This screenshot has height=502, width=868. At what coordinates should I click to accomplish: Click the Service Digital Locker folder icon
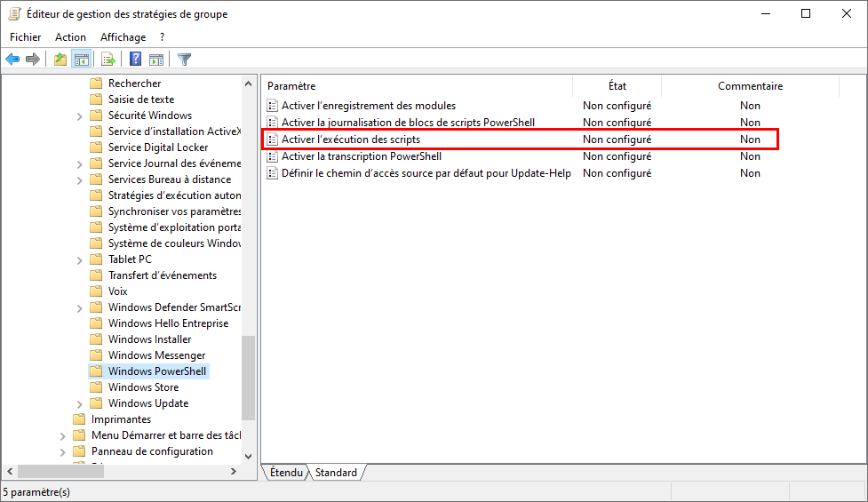click(x=96, y=147)
